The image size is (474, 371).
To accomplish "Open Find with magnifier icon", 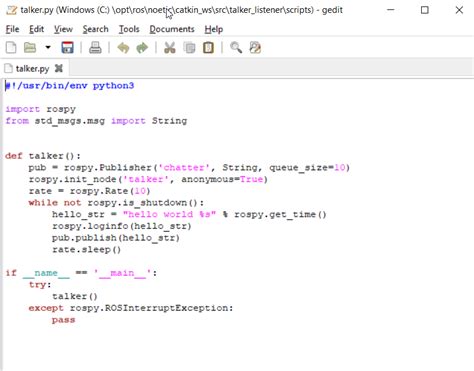I will pos(236,47).
